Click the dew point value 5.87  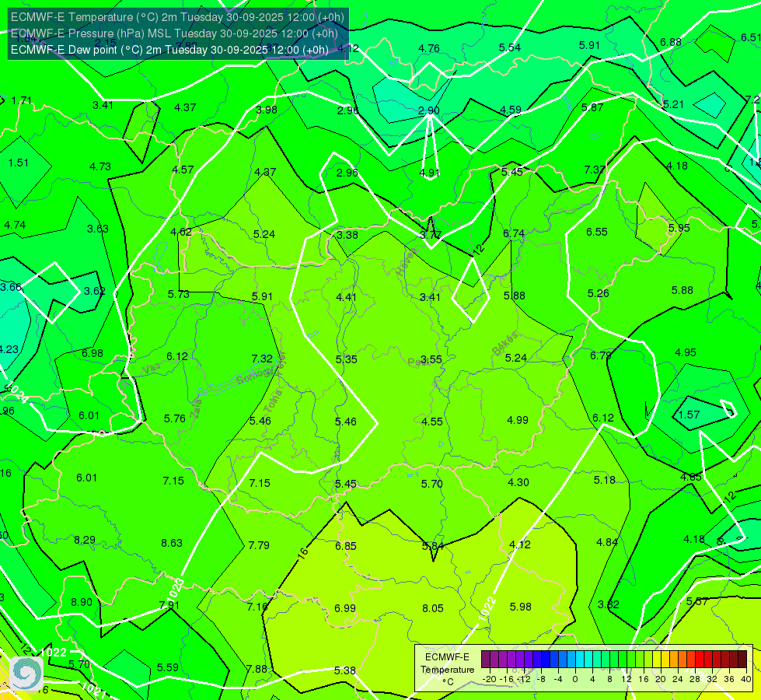[x=592, y=107]
